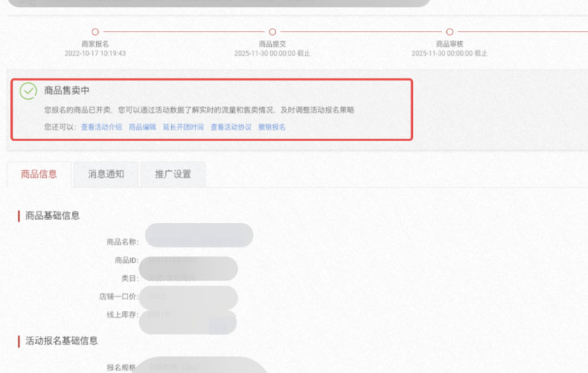Viewport: 588px width, 373px height.
Task: Click the red marker beside 商品基础信息
Action: (x=19, y=216)
